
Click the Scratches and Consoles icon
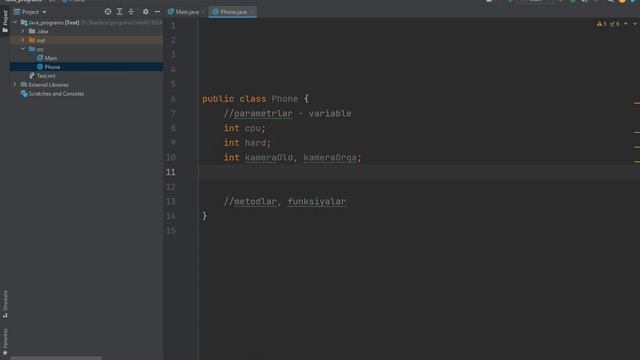24,93
